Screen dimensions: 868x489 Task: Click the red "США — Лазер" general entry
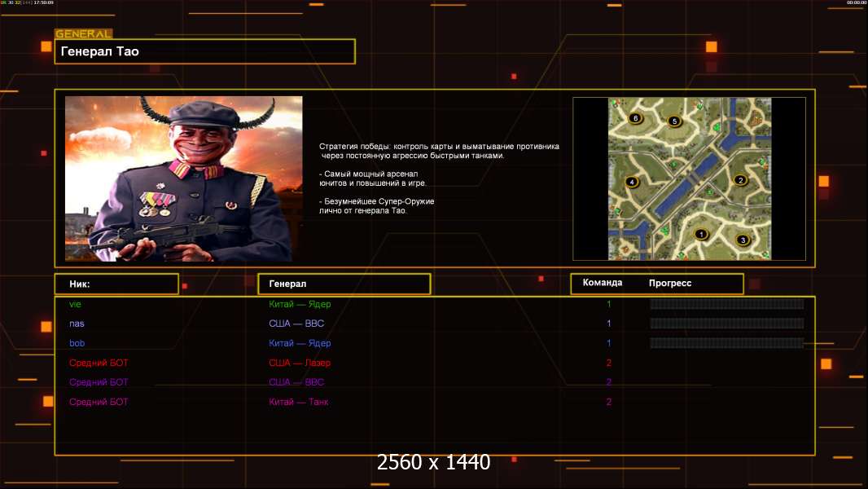[x=300, y=363]
